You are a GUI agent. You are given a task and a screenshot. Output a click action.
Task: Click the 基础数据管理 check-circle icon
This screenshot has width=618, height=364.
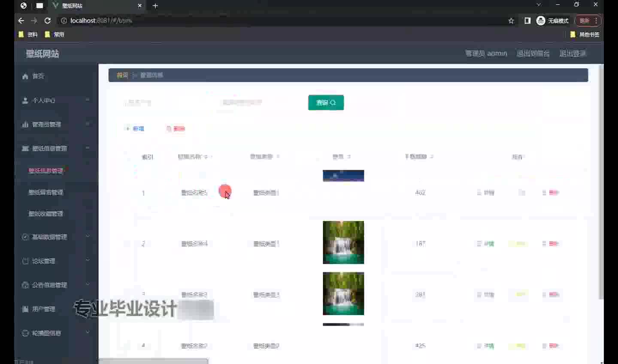click(x=25, y=237)
